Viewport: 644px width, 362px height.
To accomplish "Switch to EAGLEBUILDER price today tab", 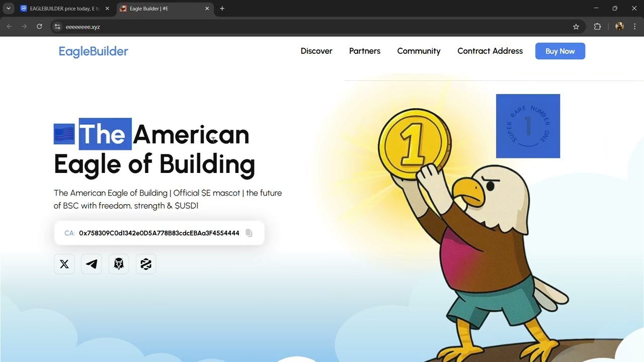I will 64,9.
